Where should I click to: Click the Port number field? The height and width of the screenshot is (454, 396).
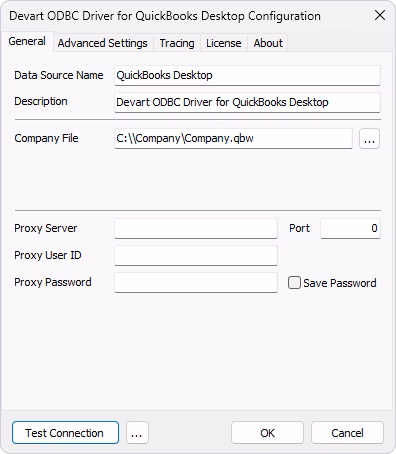pyautogui.click(x=350, y=228)
